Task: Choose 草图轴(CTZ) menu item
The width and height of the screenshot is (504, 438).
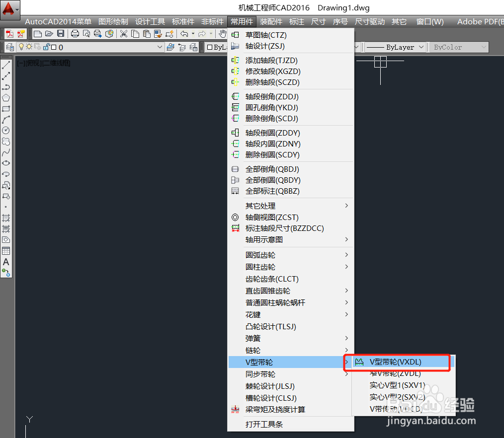Action: tap(291, 35)
